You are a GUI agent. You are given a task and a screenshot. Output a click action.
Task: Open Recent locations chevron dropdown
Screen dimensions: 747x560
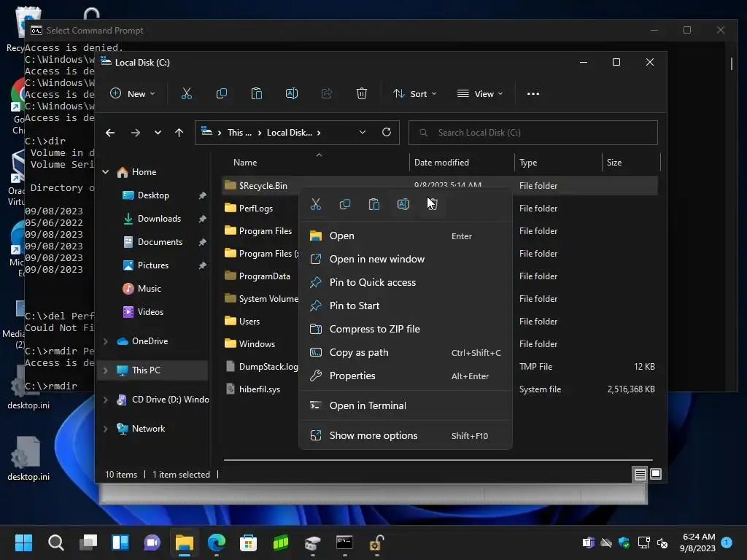(x=158, y=133)
